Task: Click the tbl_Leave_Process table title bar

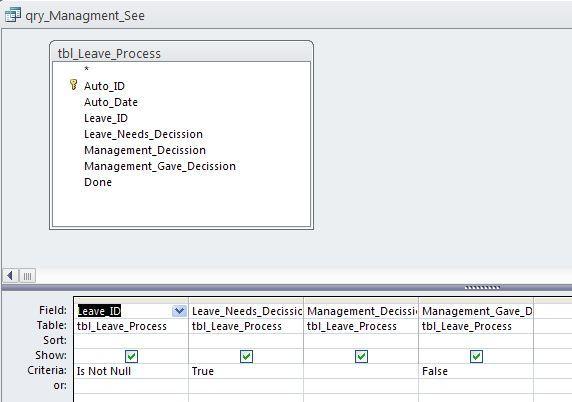Action: click(181, 53)
